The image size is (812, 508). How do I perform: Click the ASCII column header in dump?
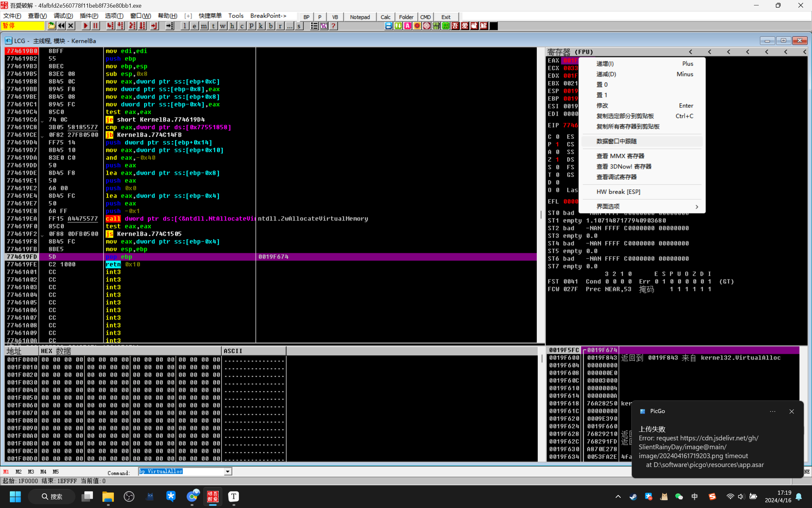pyautogui.click(x=254, y=351)
